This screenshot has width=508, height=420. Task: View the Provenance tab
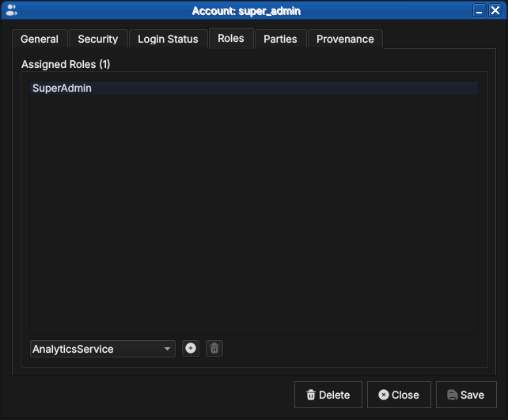pos(345,39)
